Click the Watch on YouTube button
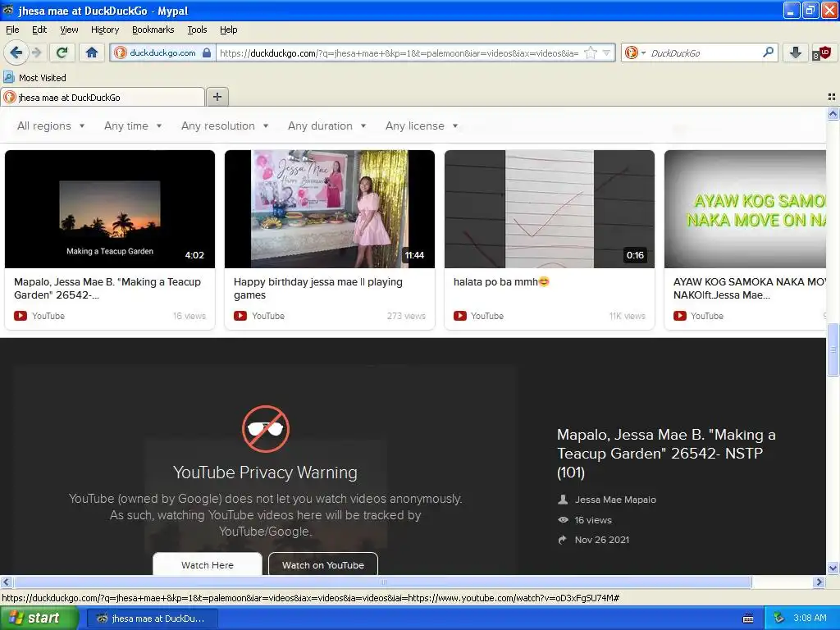 [x=323, y=564]
